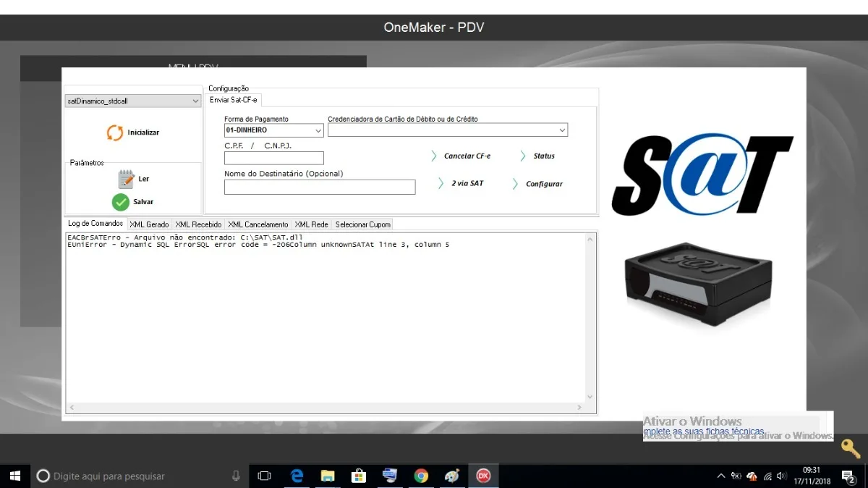Click the Ler notepad icon
This screenshot has height=488, width=868.
tap(126, 179)
